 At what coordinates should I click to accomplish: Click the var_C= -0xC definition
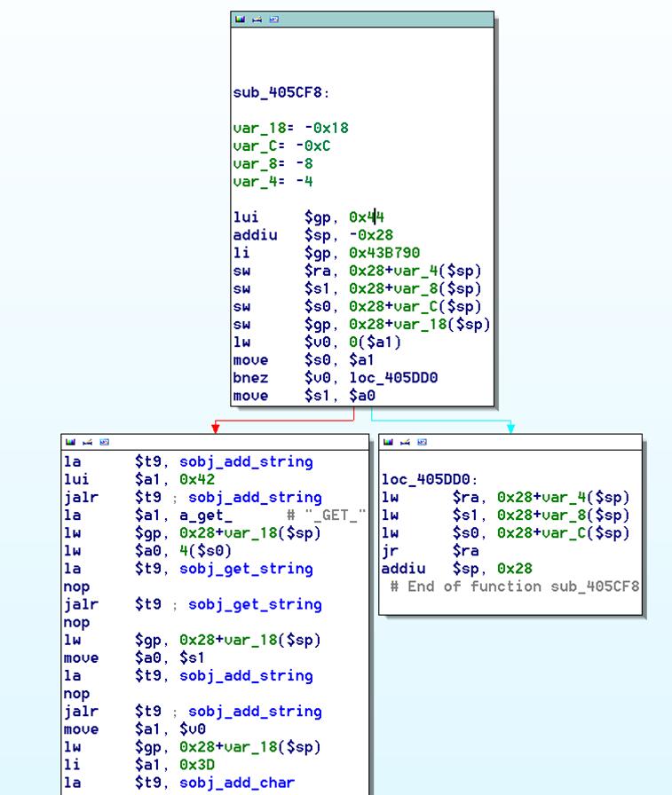click(x=281, y=146)
